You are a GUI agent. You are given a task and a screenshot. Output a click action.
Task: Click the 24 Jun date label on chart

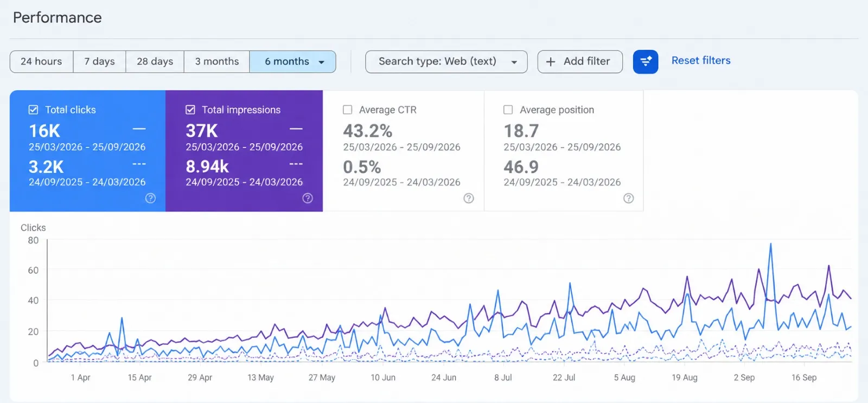point(444,378)
